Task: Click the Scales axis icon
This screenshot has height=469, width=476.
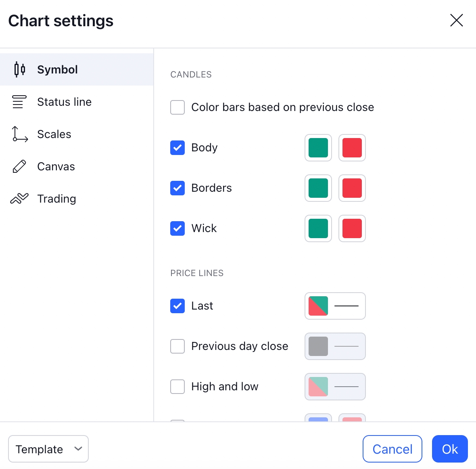Action: click(19, 134)
